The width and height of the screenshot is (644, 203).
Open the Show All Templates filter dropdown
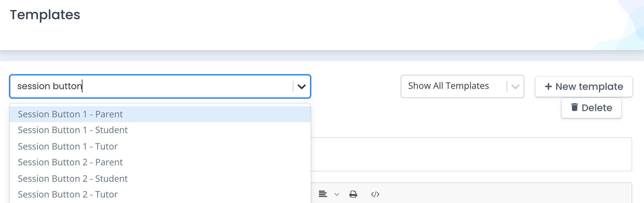click(462, 86)
